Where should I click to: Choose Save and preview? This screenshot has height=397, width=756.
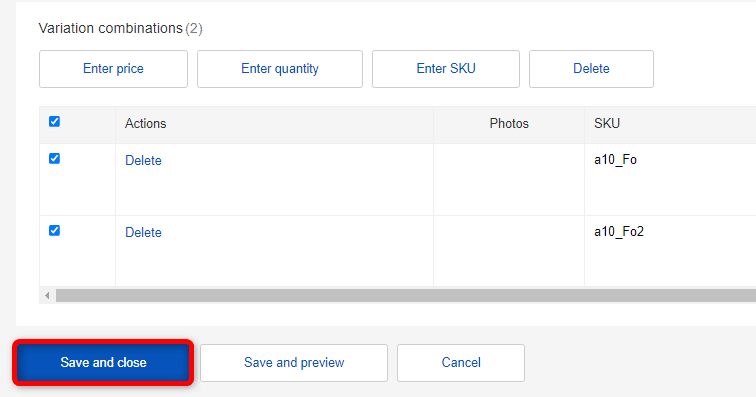click(294, 363)
